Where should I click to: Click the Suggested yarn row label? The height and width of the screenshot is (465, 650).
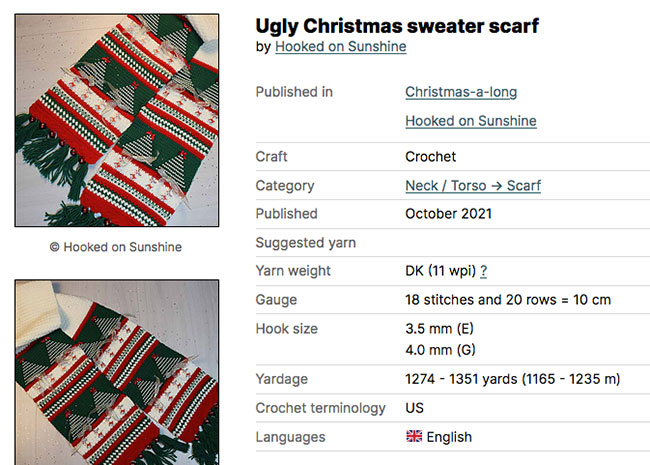tap(305, 243)
